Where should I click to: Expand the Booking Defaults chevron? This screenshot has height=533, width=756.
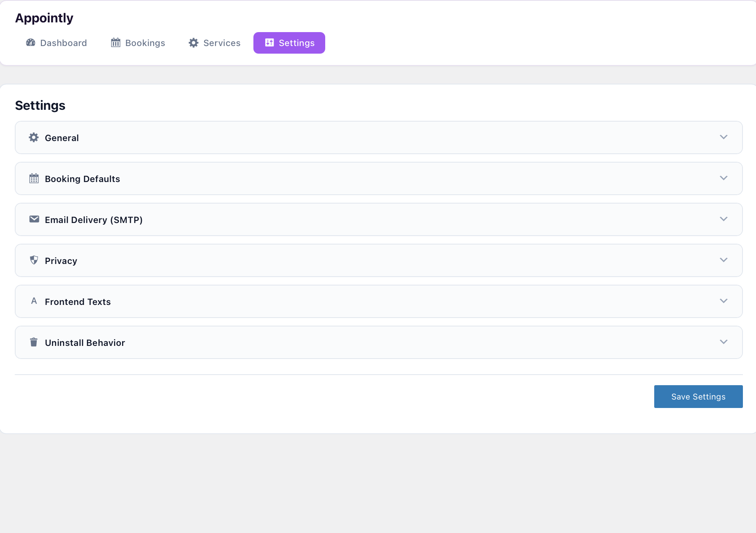tap(723, 178)
